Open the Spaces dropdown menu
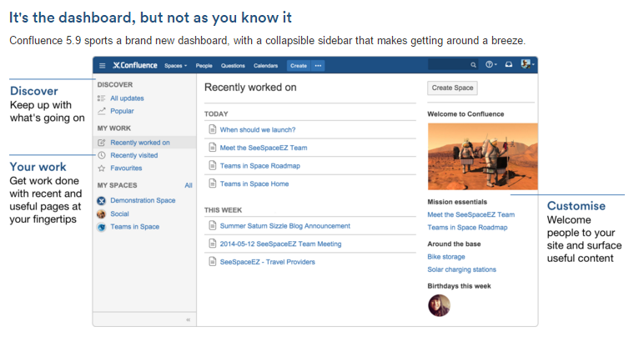This screenshot has height=337, width=644. tap(175, 66)
